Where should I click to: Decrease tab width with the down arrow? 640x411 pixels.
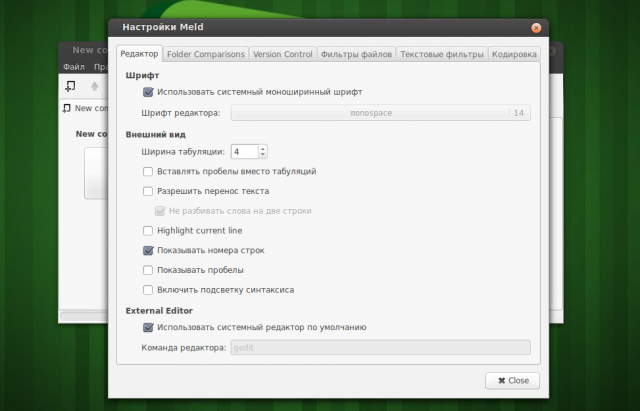click(263, 155)
